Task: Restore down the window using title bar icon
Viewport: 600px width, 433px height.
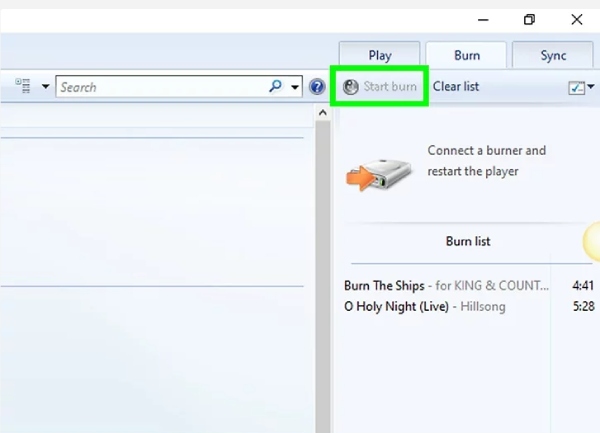Action: pos(529,20)
